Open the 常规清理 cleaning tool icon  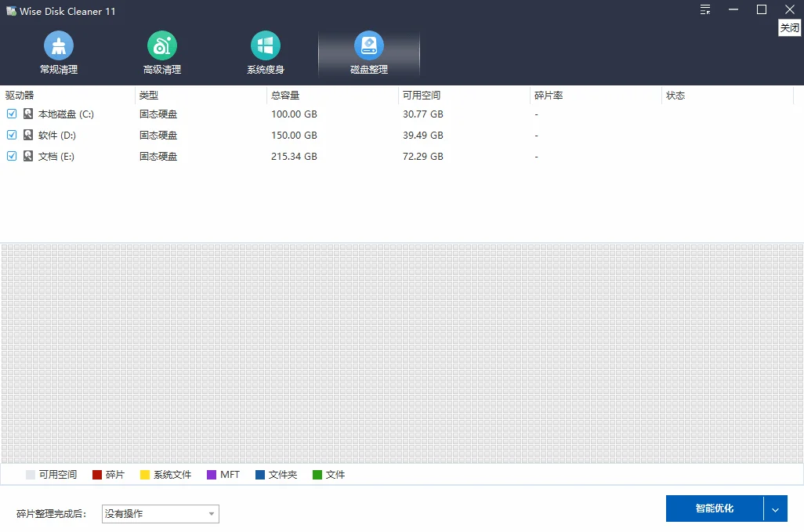pyautogui.click(x=58, y=45)
